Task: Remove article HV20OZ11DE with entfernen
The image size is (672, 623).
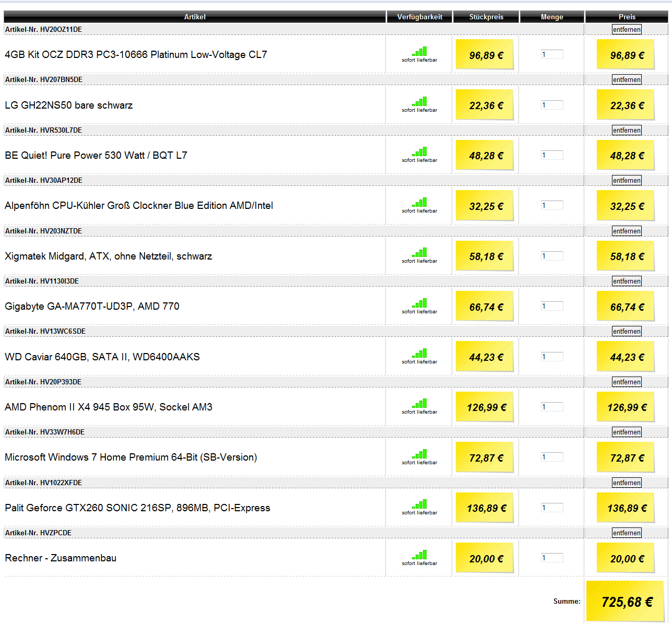Action: (627, 29)
